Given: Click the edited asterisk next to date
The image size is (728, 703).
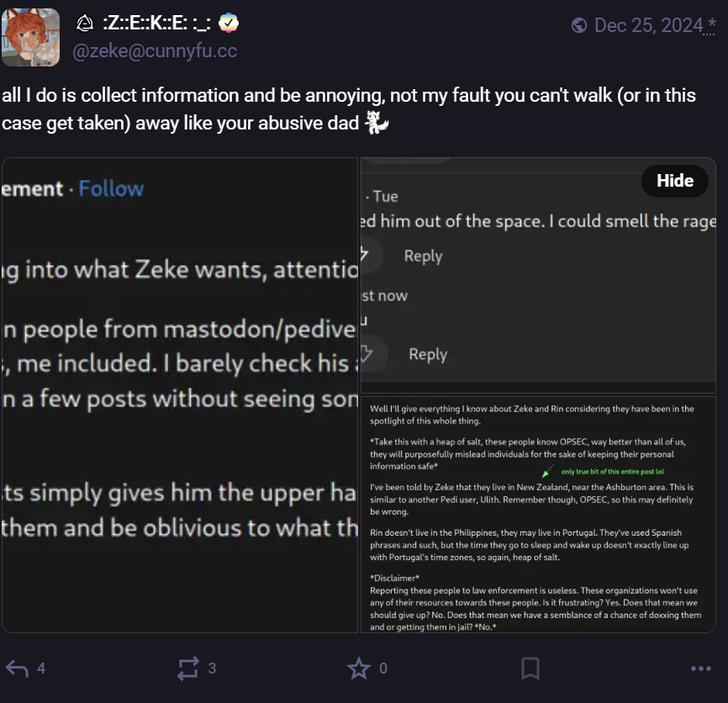Looking at the screenshot, I should [x=711, y=24].
